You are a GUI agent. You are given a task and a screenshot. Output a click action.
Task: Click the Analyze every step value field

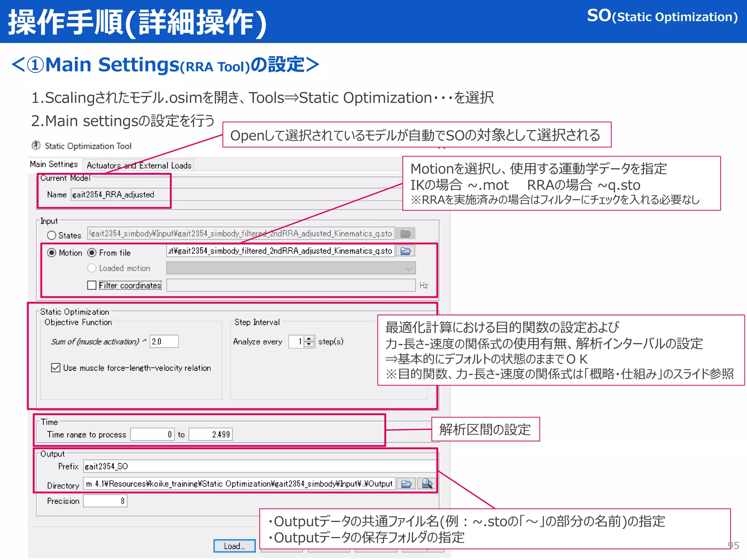tap(297, 342)
